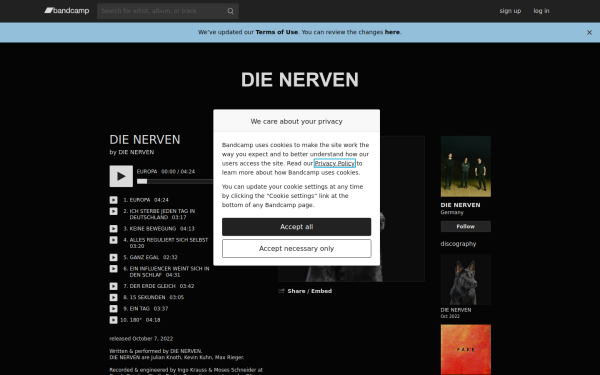Open ALLES REGULIERT SICH SELBST track title
The image size is (600, 375).
pyautogui.click(x=169, y=240)
